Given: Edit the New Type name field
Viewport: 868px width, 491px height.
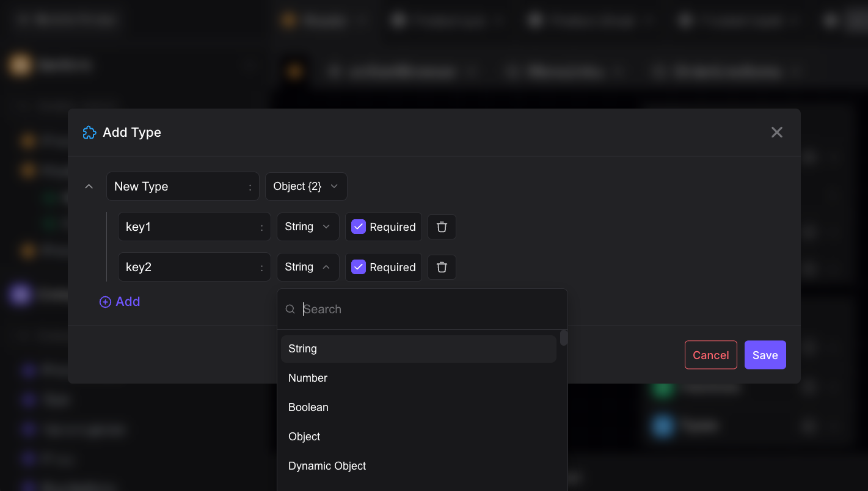Looking at the screenshot, I should (x=183, y=186).
